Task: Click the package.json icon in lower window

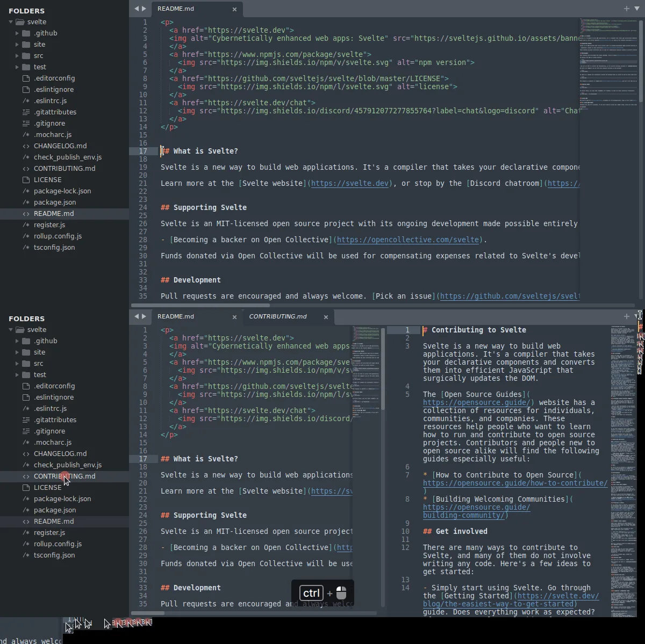Action: [x=26, y=510]
